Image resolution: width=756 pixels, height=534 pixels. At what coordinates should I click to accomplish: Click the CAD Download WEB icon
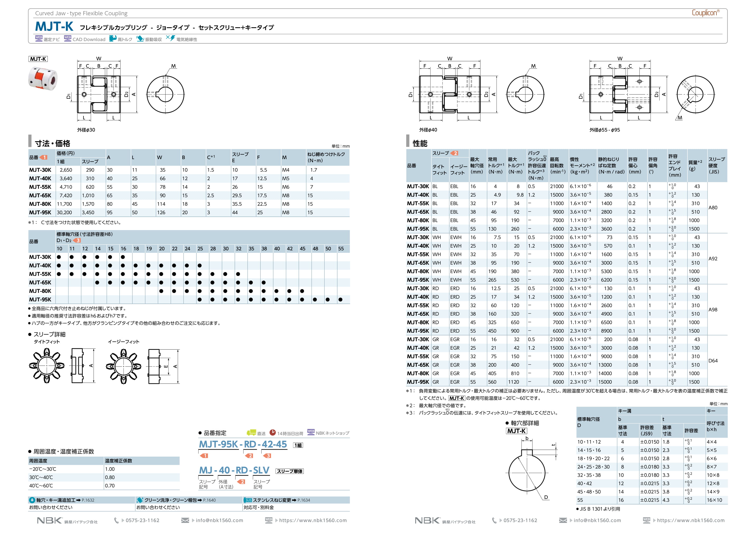pyautogui.click(x=68, y=38)
